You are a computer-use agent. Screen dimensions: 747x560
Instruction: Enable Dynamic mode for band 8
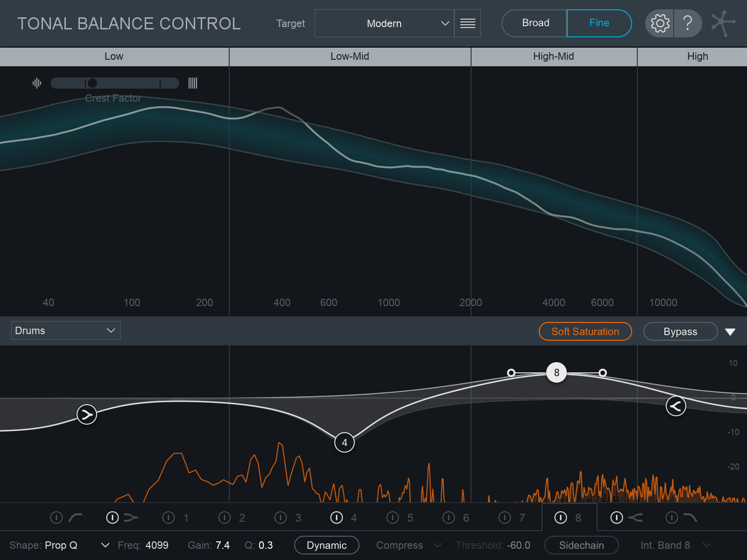[326, 545]
